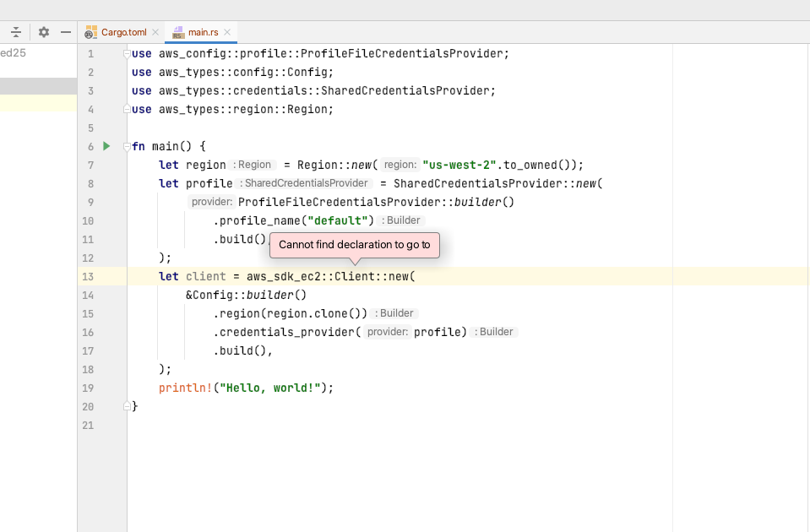The image size is (810, 532).
Task: Click the ed25 text in the left panel
Action: pyautogui.click(x=12, y=52)
